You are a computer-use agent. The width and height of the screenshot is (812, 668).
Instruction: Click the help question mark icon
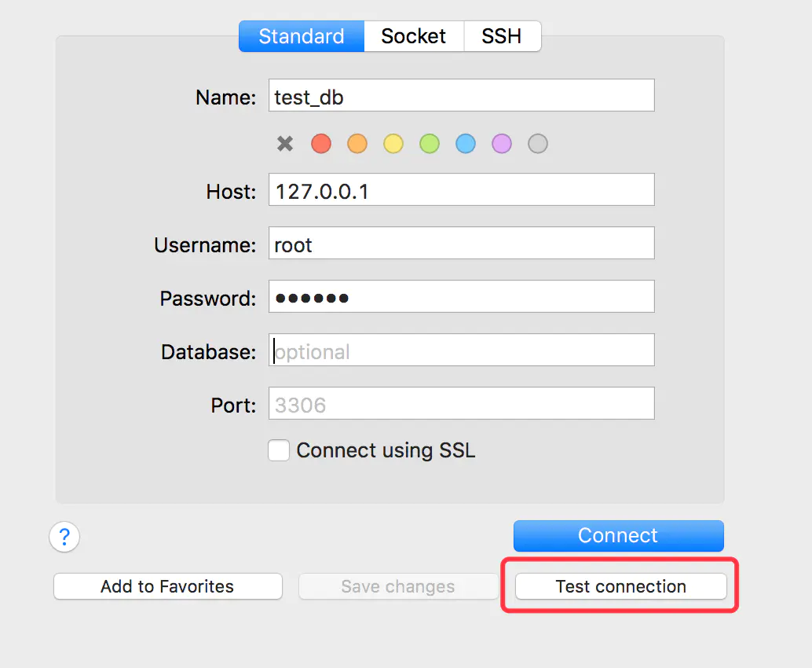[64, 538]
